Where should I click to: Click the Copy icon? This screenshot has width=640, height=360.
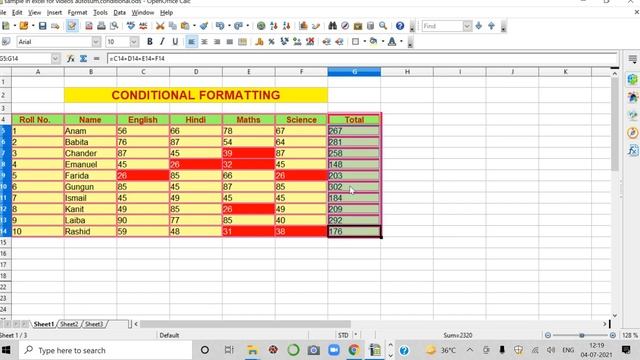coord(173,26)
